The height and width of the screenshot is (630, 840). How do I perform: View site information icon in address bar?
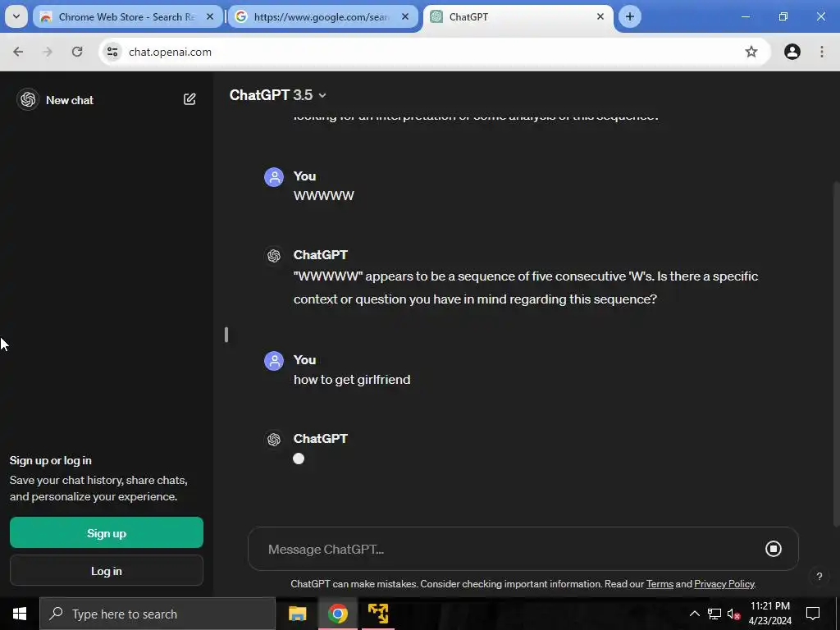tap(112, 52)
